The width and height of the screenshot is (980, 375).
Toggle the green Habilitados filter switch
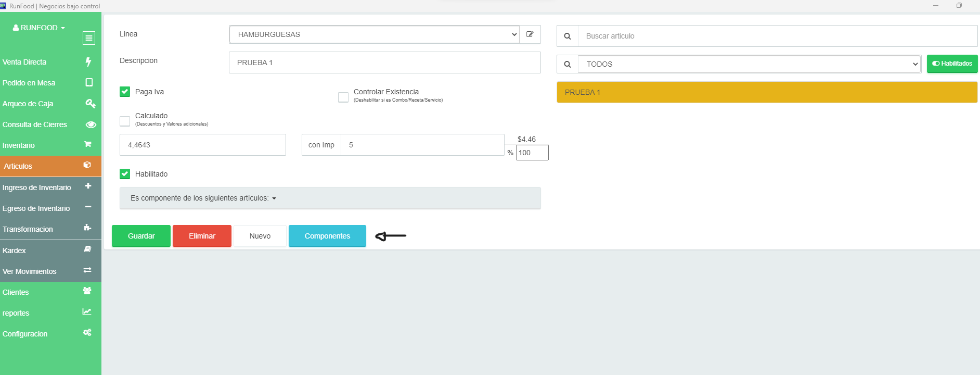pyautogui.click(x=952, y=64)
